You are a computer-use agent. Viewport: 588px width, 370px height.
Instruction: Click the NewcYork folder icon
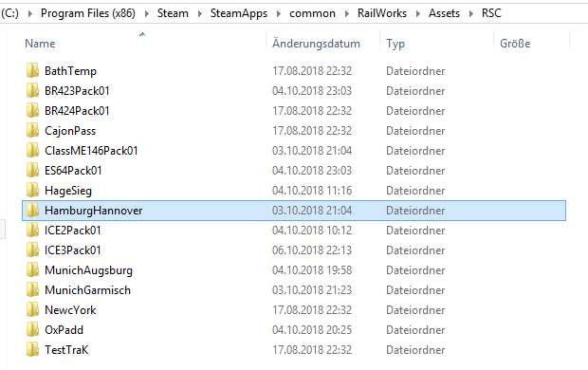(x=32, y=309)
